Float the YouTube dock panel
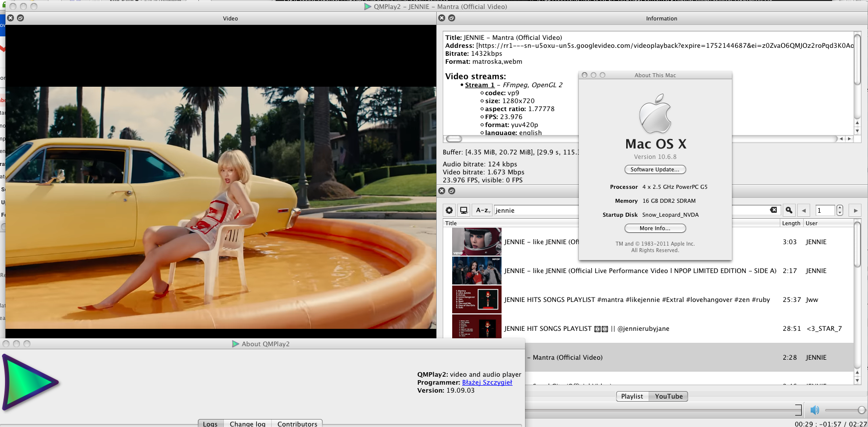This screenshot has width=868, height=427. [452, 191]
